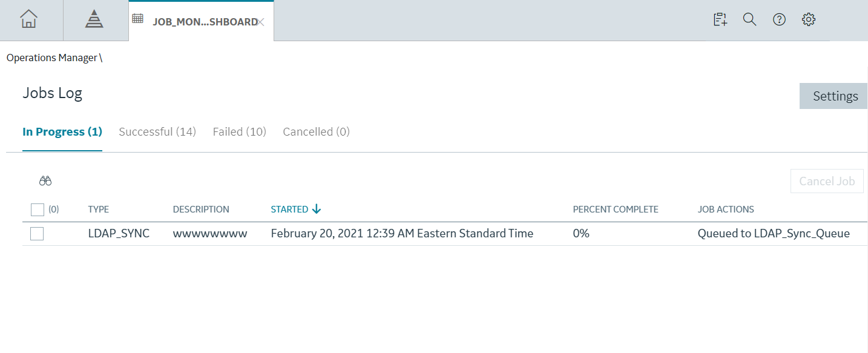Open the Home icon tab
Screen dimensions: 868x353
pos(29,19)
